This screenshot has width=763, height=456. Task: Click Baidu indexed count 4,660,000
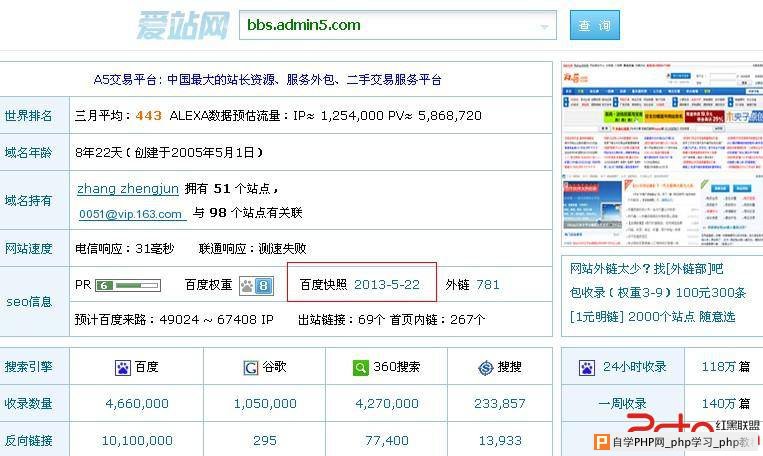point(137,403)
